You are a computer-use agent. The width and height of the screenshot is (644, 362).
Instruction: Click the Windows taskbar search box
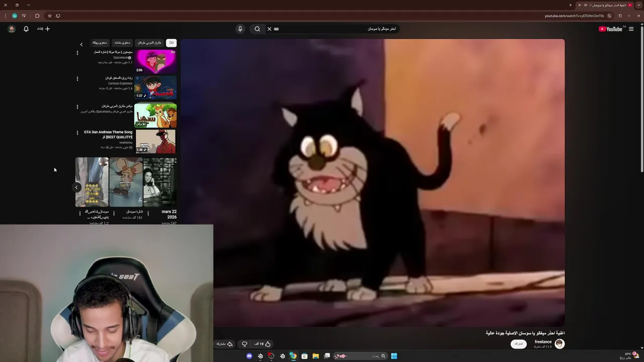(360, 356)
